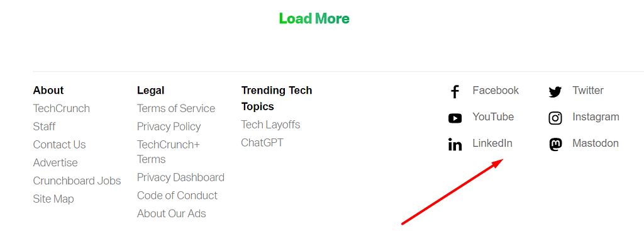Open the ChatGPT trending topic
Viewport: 644px width, 231px height.
(x=262, y=143)
